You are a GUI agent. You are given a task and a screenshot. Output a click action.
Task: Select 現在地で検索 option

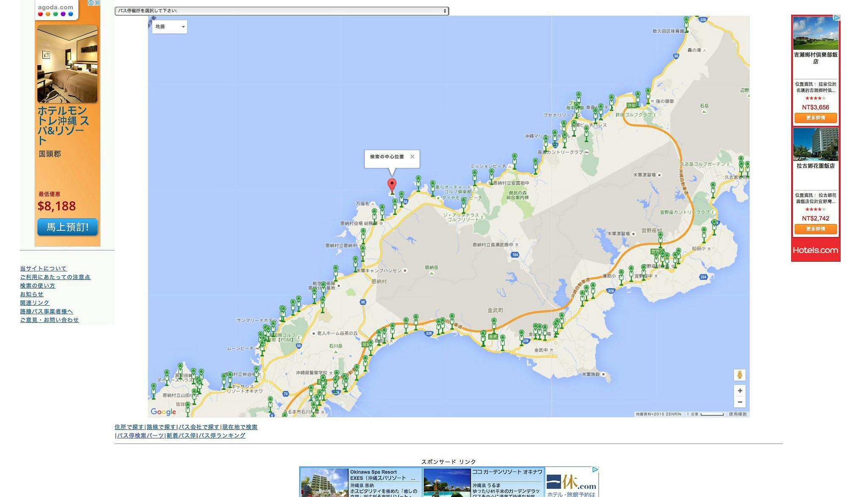(239, 427)
